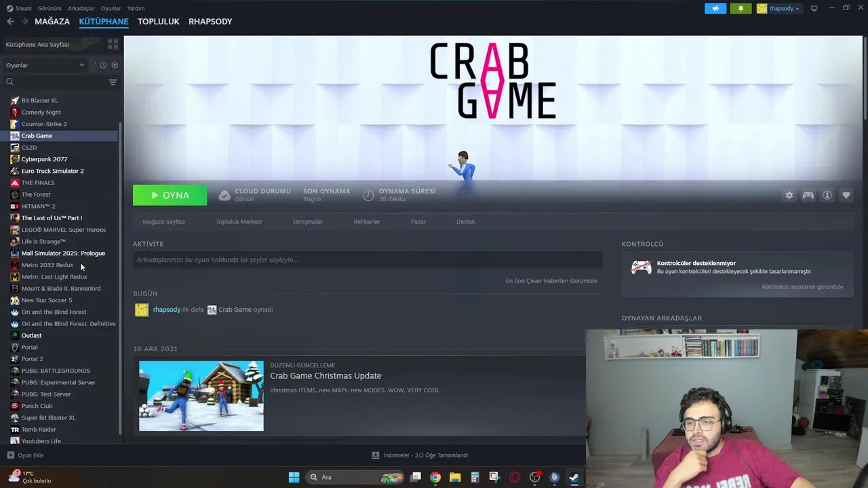This screenshot has width=868, height=488.
Task: Open Mağaza Sayfası link
Action: 164,222
